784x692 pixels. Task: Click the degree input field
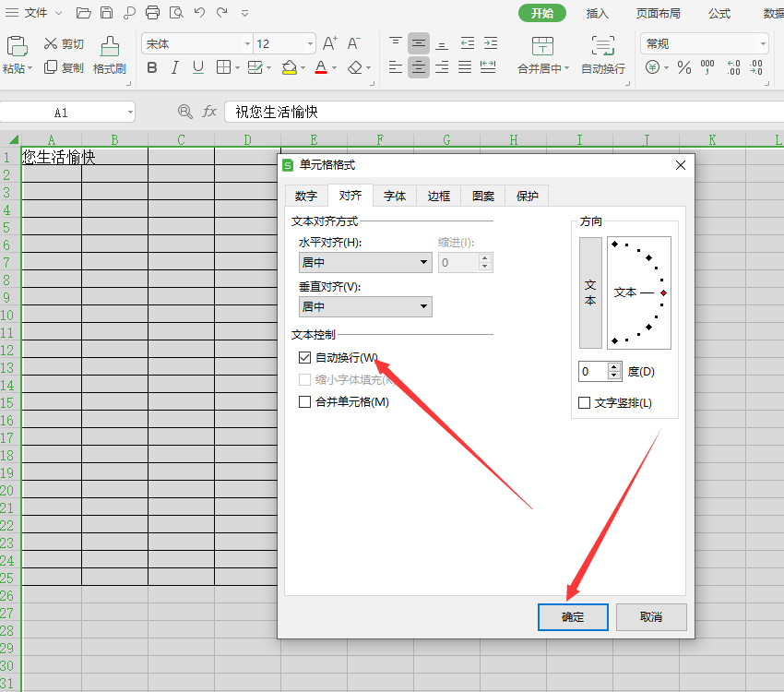click(593, 372)
